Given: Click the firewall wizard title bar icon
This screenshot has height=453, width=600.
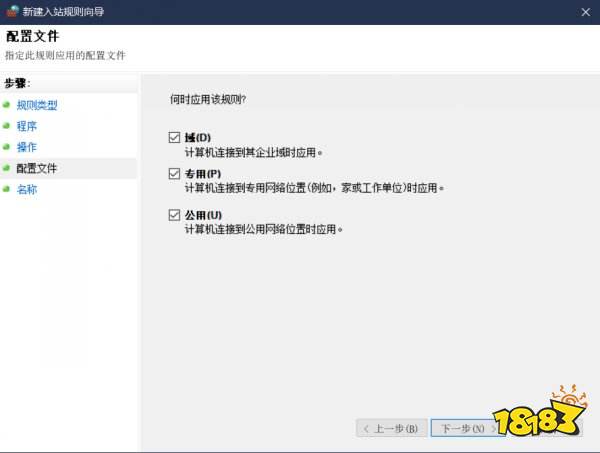Looking at the screenshot, I should 13,11.
